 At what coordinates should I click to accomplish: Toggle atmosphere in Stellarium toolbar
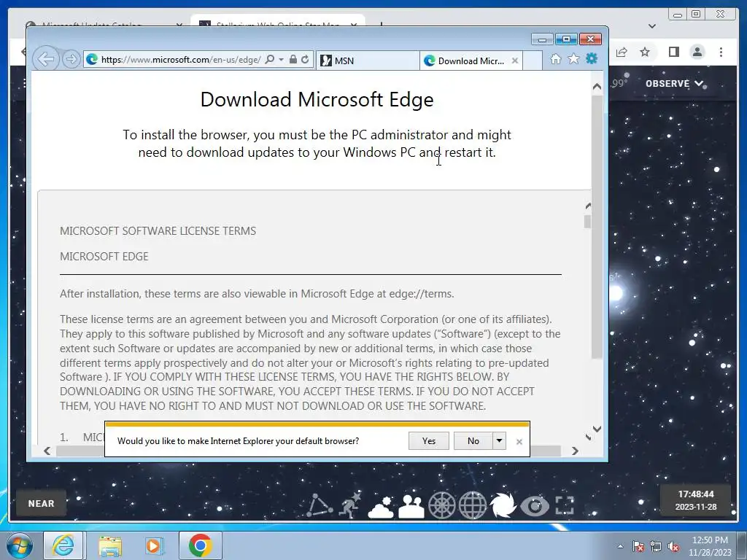(x=381, y=507)
